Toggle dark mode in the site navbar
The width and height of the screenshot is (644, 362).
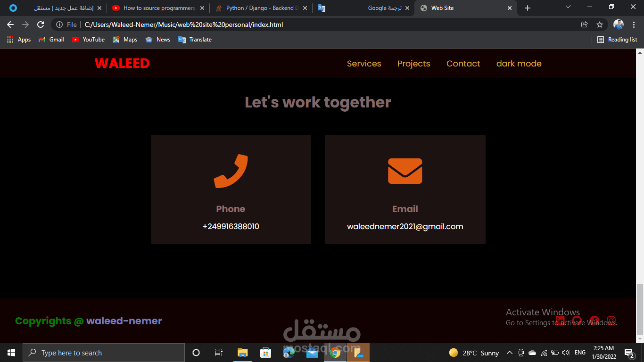tap(519, 64)
